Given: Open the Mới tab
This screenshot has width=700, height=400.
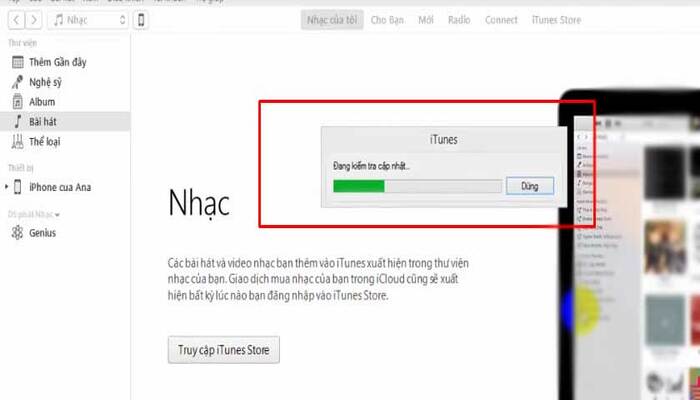Looking at the screenshot, I should 425,20.
